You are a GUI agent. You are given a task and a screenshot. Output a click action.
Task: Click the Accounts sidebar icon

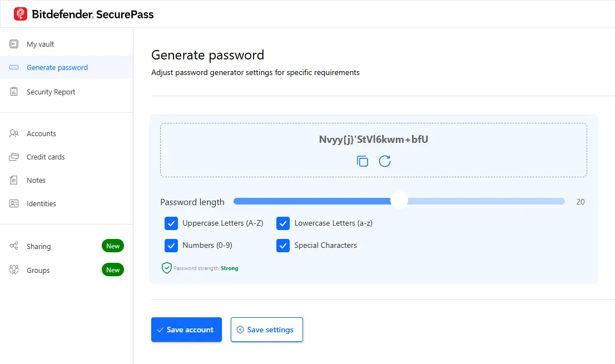pos(13,133)
